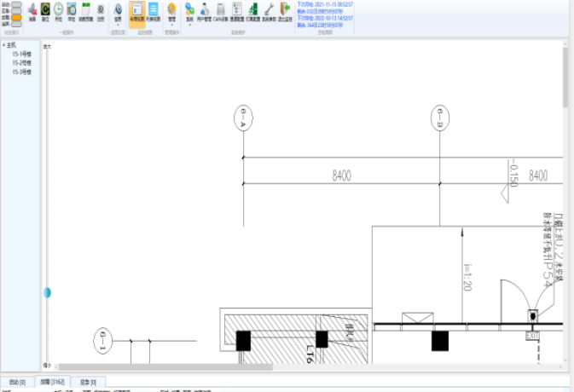The height and width of the screenshot is (392, 574).
Task: Click the 退出监控 (exit monitoring) icon
Action: [x=285, y=10]
